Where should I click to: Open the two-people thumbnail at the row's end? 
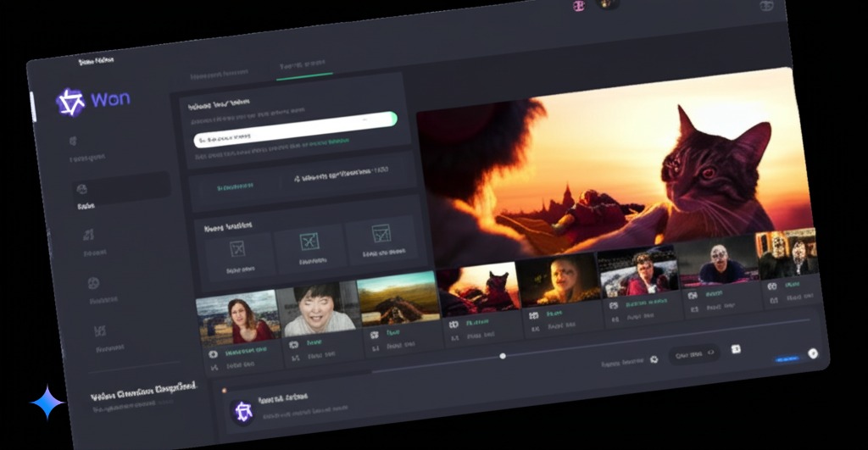787,253
